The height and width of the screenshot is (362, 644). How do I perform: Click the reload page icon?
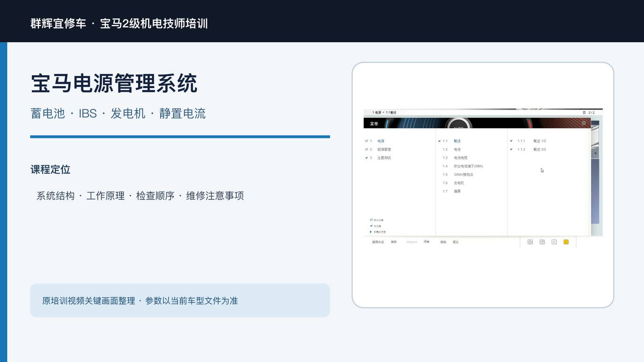pyautogui.click(x=542, y=242)
